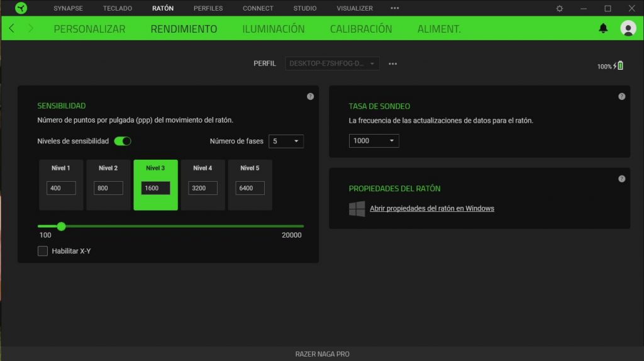Select the Nivel 1 sensitivity stage
Screen dimensions: 644x361
tap(61, 185)
